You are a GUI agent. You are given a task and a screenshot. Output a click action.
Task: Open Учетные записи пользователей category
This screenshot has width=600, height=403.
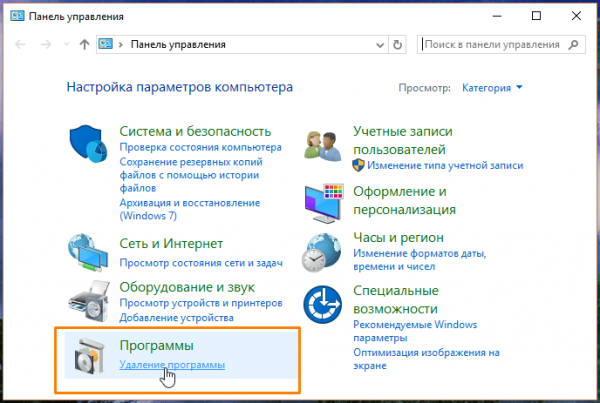point(403,140)
